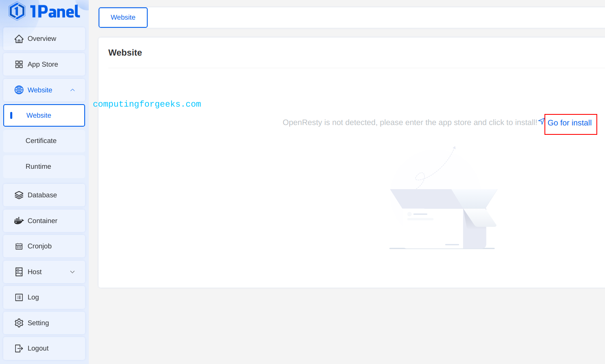The height and width of the screenshot is (364, 605).
Task: Select the Website submenu item
Action: 44,116
